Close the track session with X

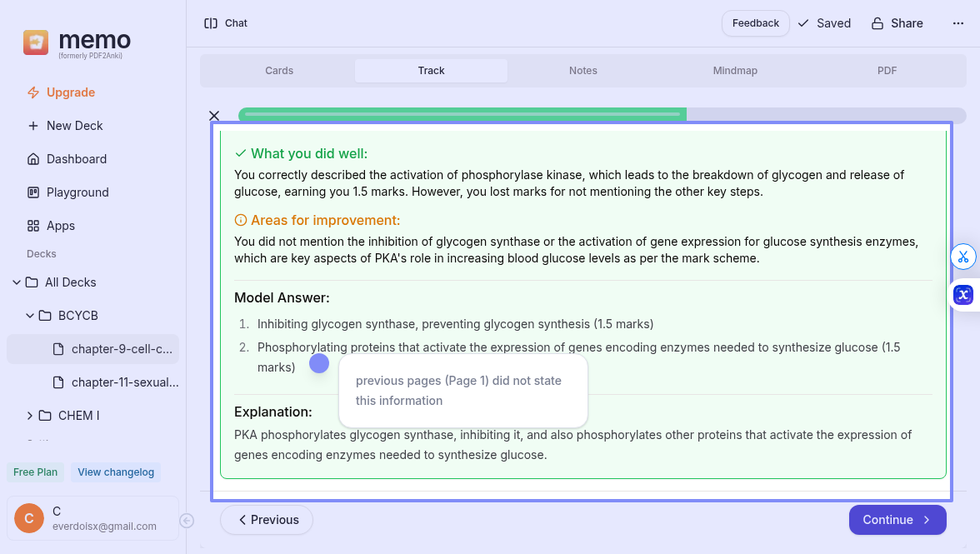(x=214, y=116)
